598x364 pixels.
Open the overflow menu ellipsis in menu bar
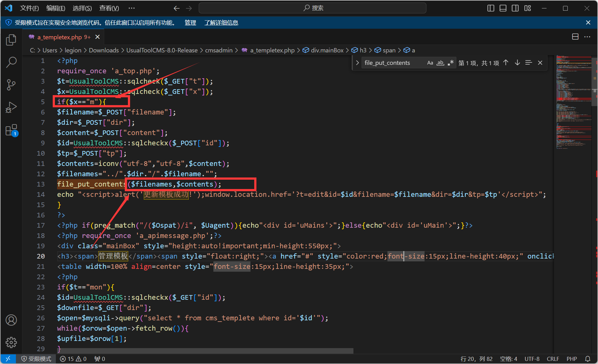132,8
